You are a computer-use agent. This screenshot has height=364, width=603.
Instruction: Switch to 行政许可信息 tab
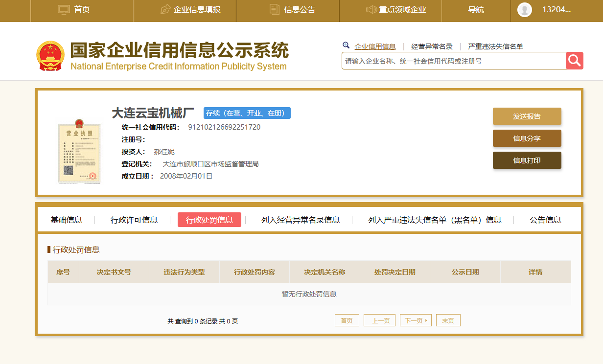[x=134, y=220]
